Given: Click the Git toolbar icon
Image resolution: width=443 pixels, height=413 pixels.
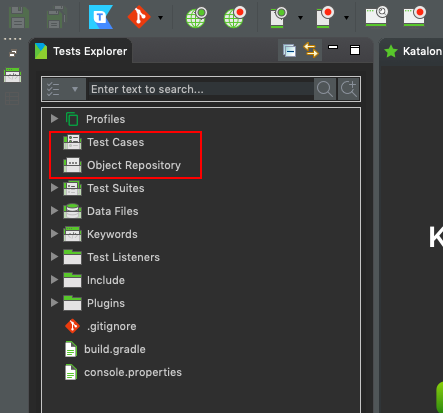Looking at the screenshot, I should 139,17.
